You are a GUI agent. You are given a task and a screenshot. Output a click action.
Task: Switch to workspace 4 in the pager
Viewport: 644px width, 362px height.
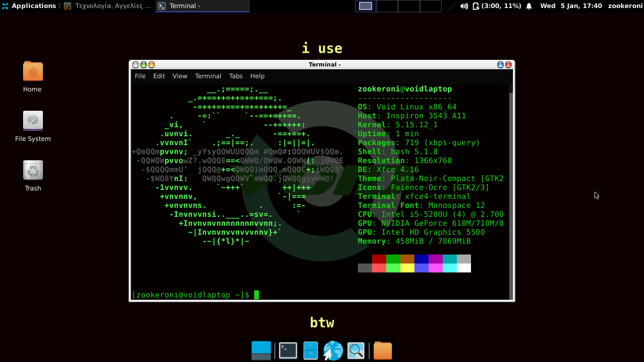(430, 6)
